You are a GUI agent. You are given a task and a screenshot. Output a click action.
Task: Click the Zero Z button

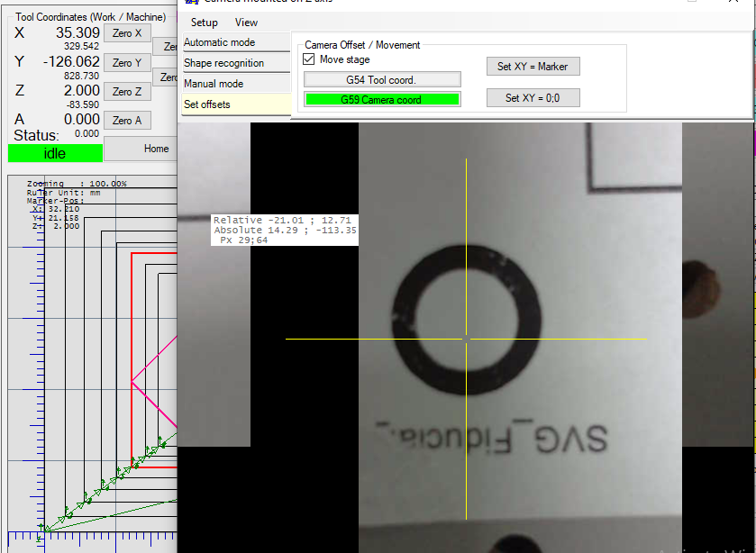(x=127, y=92)
